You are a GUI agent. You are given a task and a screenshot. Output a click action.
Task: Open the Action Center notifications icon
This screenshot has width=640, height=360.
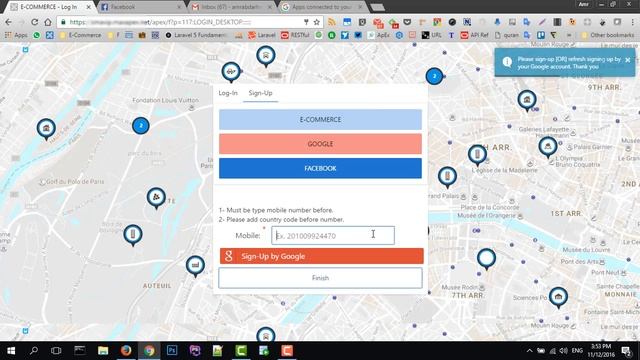coord(626,351)
